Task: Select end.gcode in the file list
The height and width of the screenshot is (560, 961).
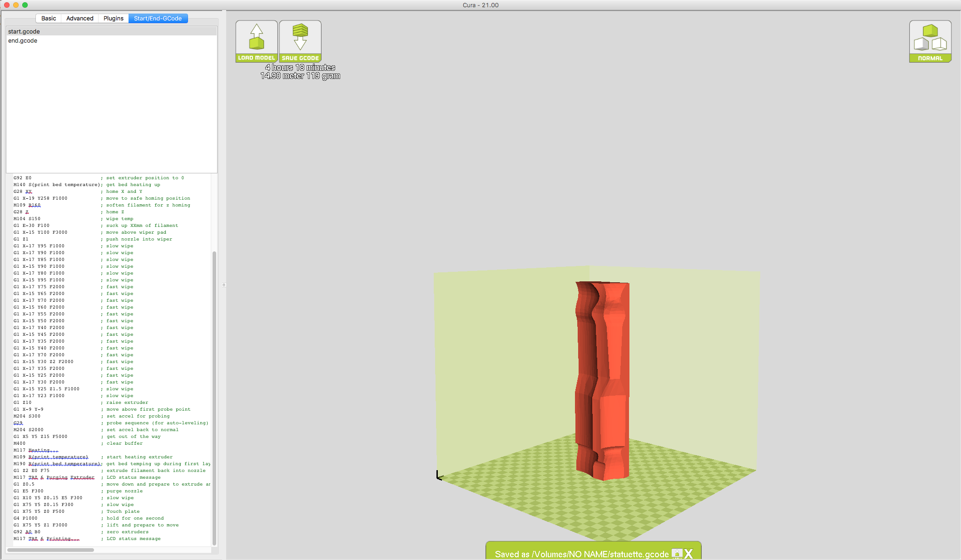Action: pyautogui.click(x=23, y=40)
